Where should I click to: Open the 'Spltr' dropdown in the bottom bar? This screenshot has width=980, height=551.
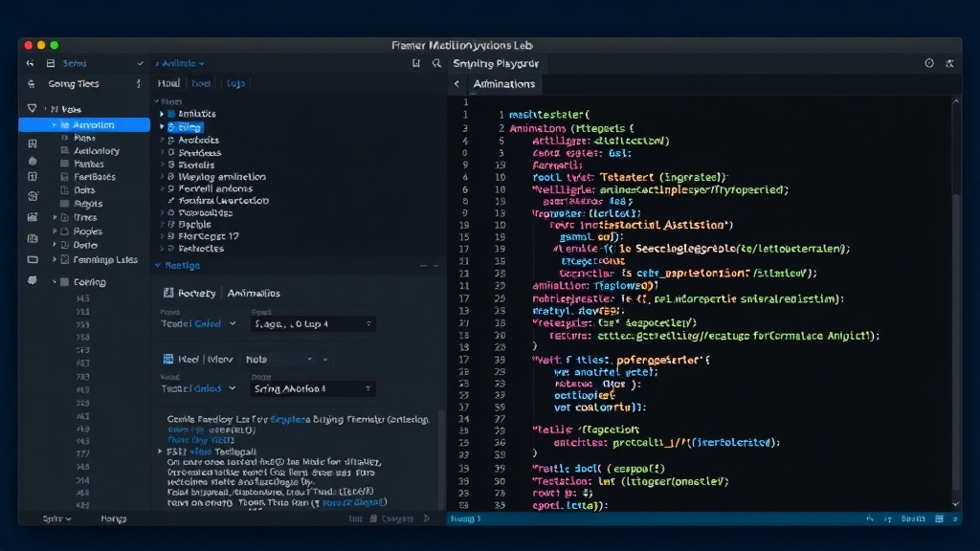pyautogui.click(x=56, y=518)
